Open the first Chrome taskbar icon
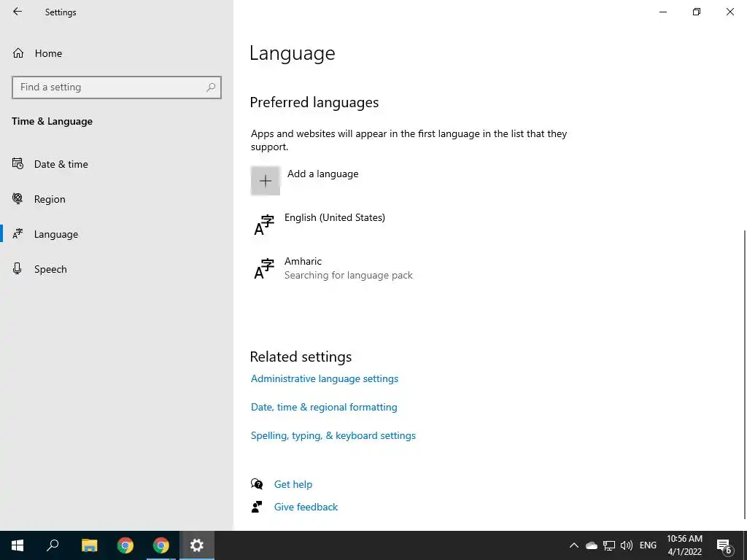 125,545
